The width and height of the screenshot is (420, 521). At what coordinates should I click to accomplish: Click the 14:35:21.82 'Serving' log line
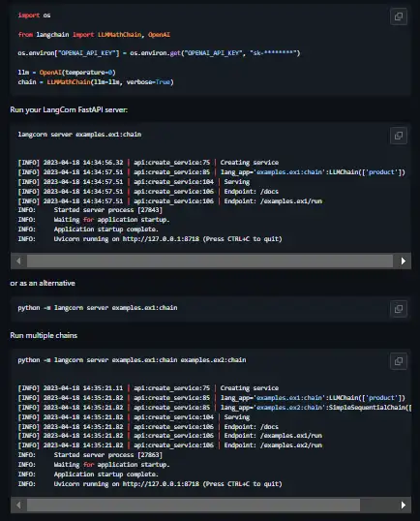(x=134, y=417)
